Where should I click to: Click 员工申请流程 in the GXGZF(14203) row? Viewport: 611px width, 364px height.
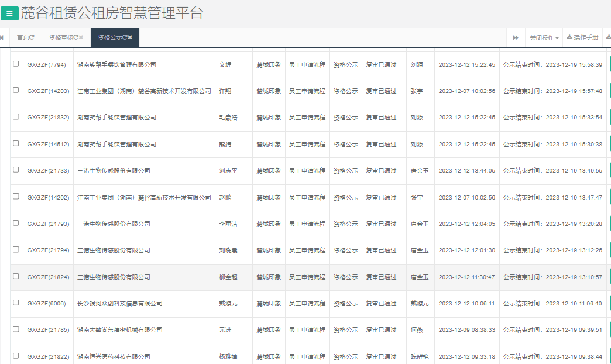[308, 91]
